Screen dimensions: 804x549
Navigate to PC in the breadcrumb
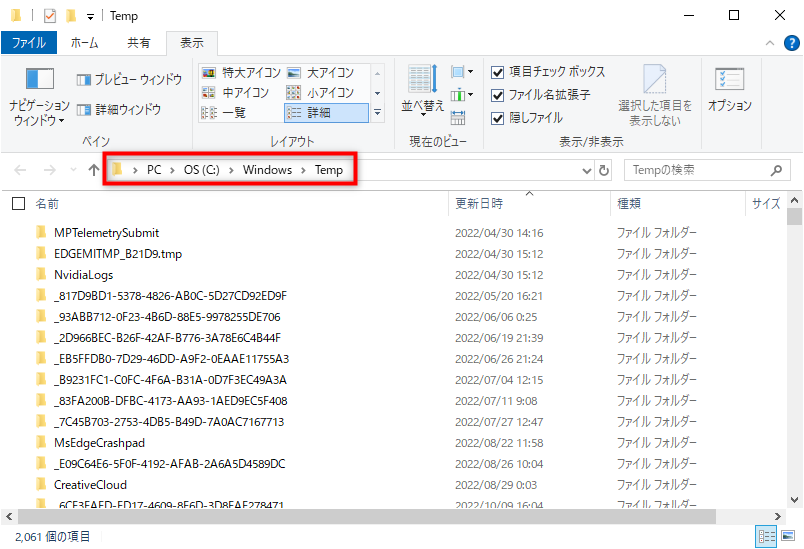pyautogui.click(x=154, y=170)
